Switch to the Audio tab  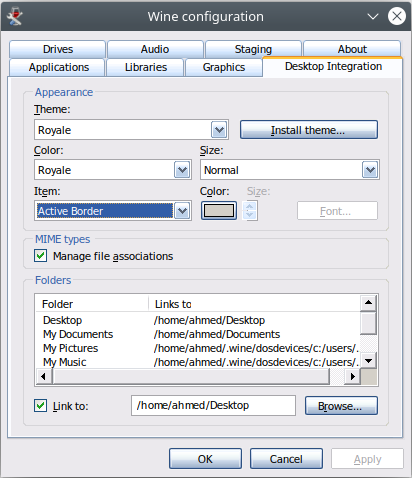155,49
